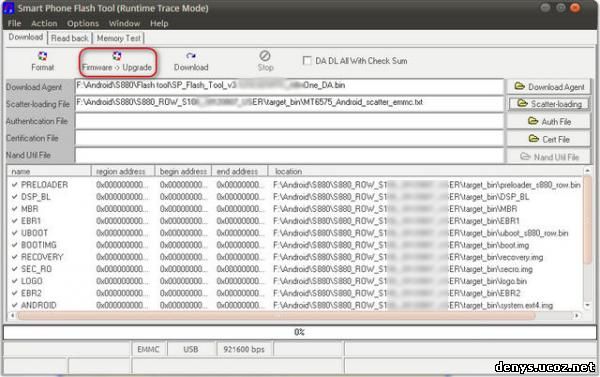
Task: Click the scroll down arrow of the list
Action: click(587, 306)
